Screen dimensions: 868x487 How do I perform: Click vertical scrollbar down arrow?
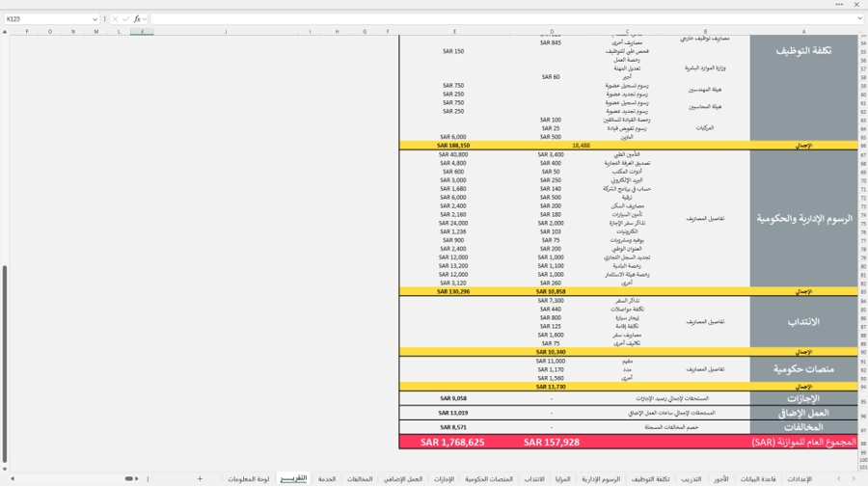click(5, 469)
